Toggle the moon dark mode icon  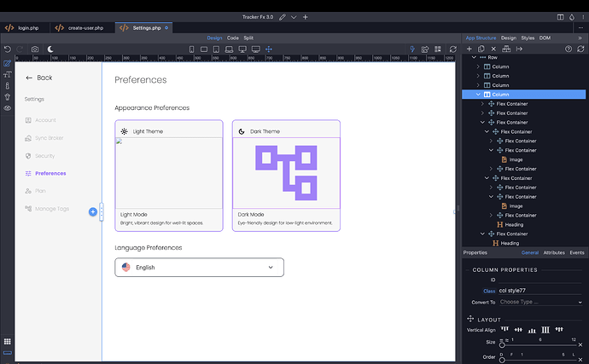pos(50,49)
